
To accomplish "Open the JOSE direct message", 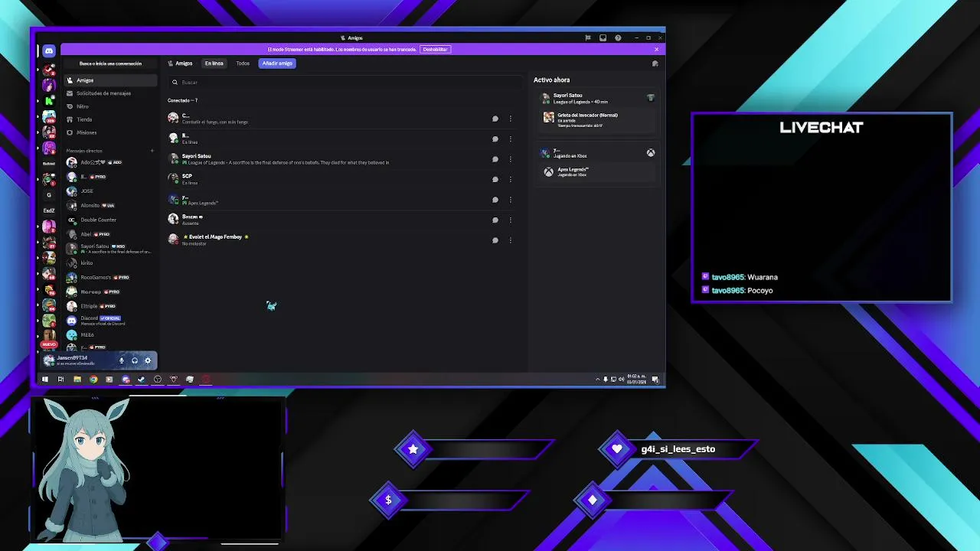I will pos(110,191).
